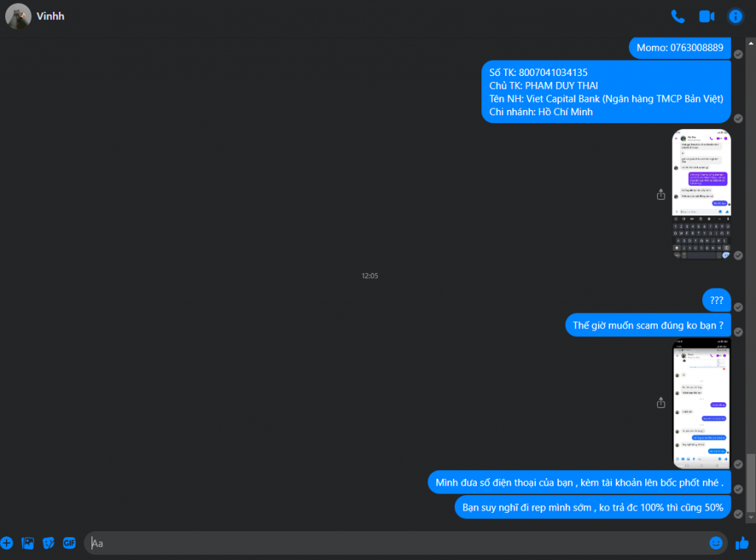This screenshot has width=756, height=560.
Task: Open Vinhh's profile picture
Action: (18, 16)
